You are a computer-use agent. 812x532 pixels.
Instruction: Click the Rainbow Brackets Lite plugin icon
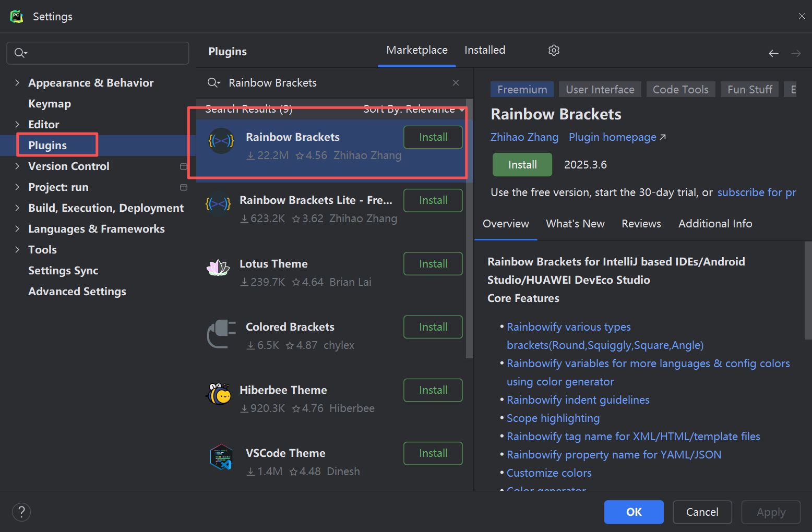coord(218,204)
